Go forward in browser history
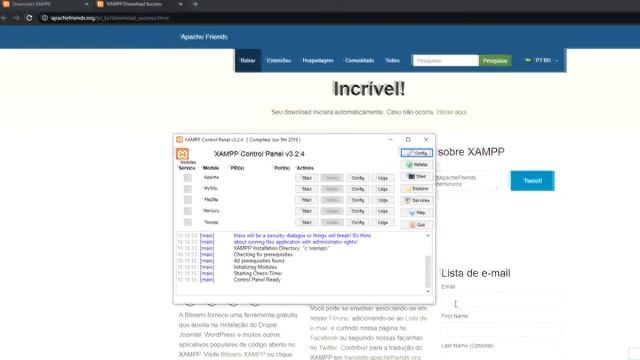Image resolution: width=640 pixels, height=360 pixels. tap(16, 18)
